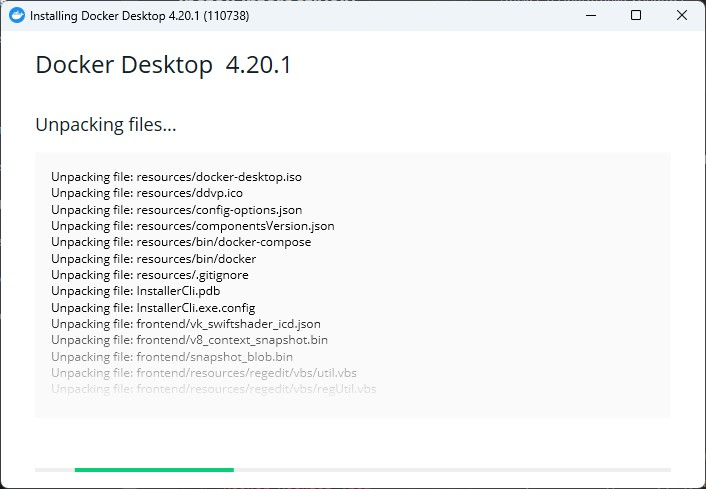Select the line "InstallerCli.exe.config"
This screenshot has height=489, width=706.
tap(153, 308)
